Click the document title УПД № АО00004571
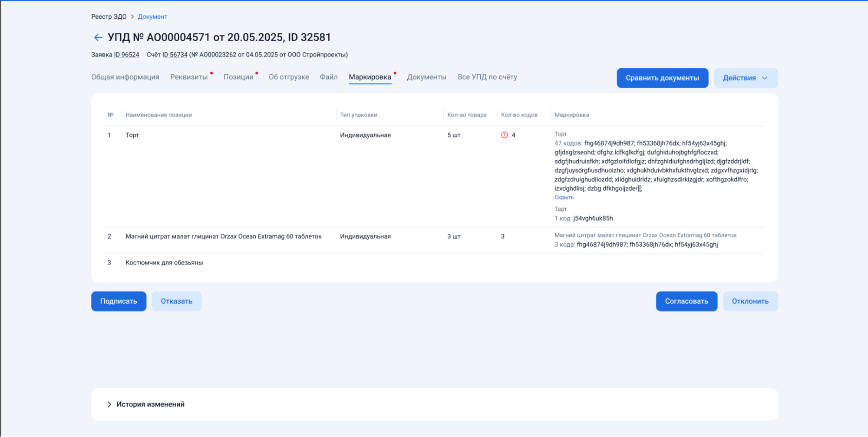Viewport: 868px width, 437px height. coord(219,37)
